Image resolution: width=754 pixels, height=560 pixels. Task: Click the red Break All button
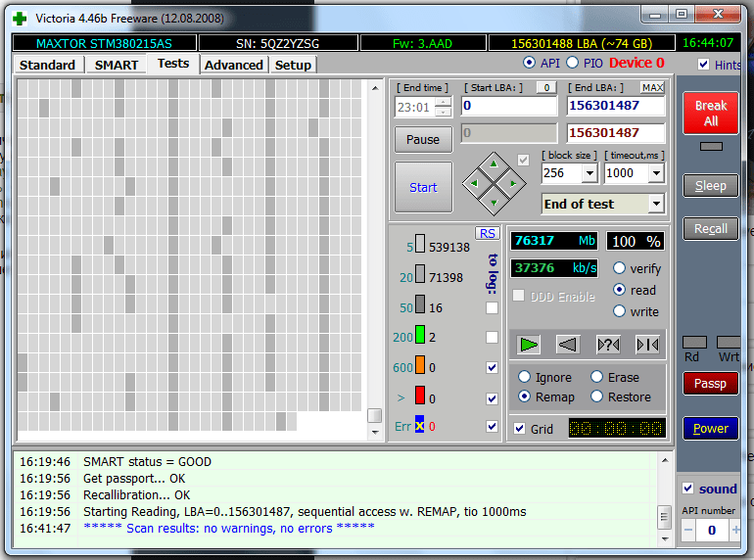point(710,114)
